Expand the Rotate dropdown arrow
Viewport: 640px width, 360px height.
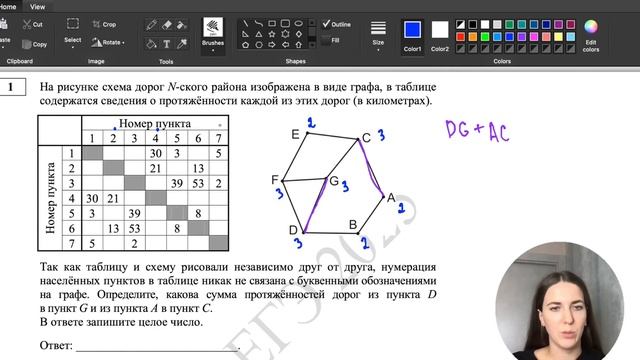(x=123, y=42)
